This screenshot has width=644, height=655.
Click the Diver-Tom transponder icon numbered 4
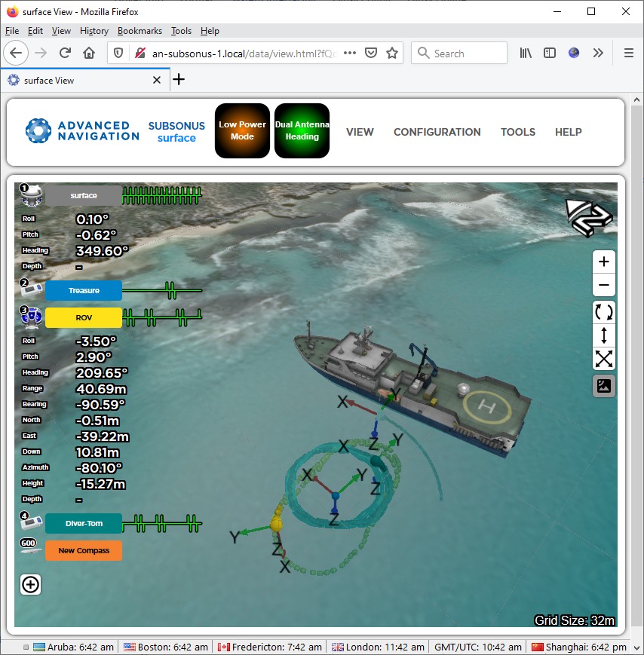tap(32, 521)
